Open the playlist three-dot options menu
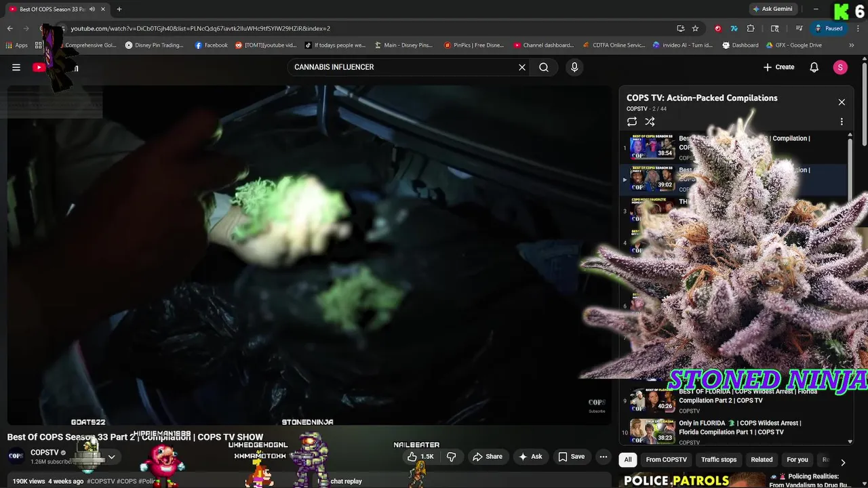 tap(842, 122)
